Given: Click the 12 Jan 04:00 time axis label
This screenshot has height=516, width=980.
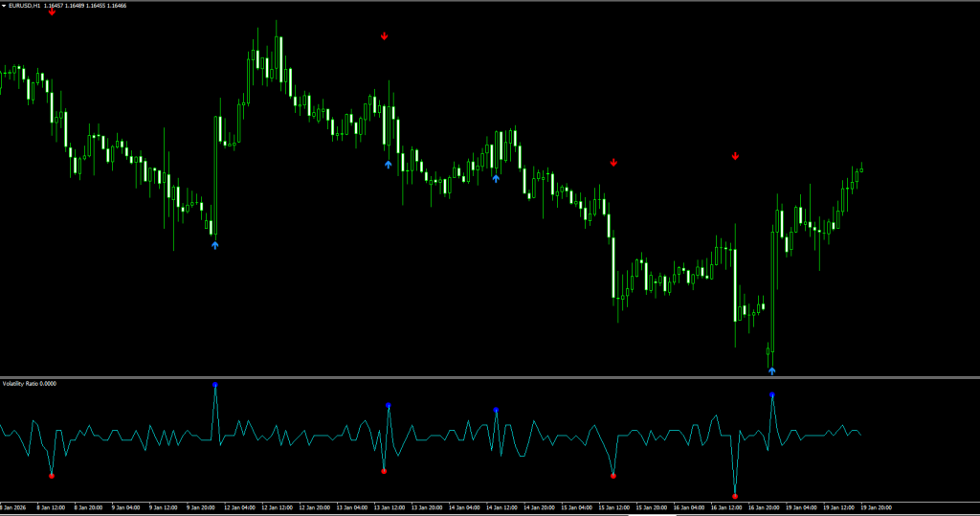Looking at the screenshot, I should 240,508.
